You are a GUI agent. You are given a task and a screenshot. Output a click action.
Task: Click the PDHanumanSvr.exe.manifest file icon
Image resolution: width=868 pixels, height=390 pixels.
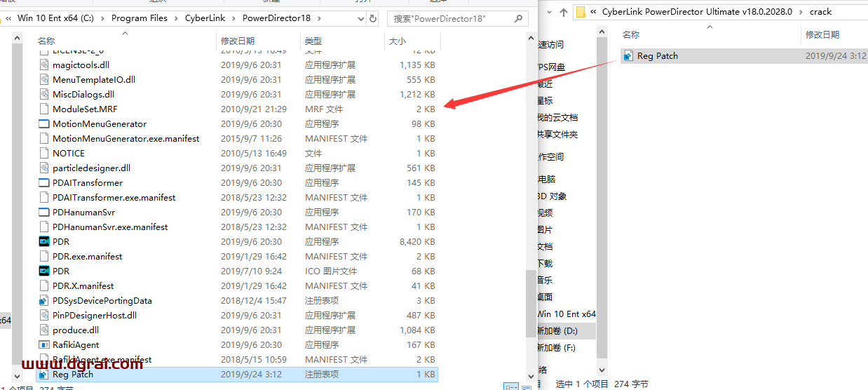44,227
